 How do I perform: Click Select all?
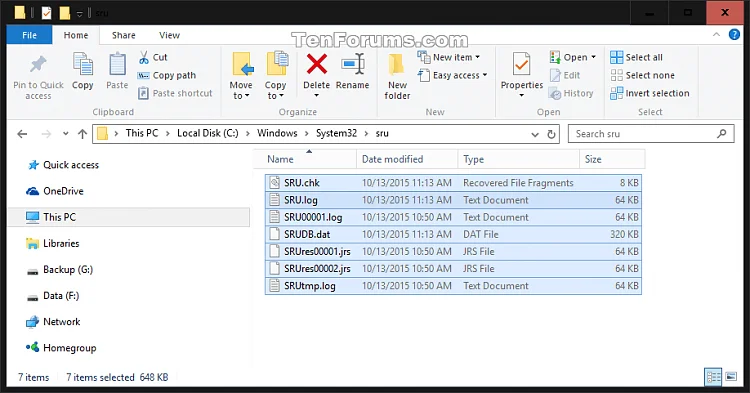pos(637,57)
